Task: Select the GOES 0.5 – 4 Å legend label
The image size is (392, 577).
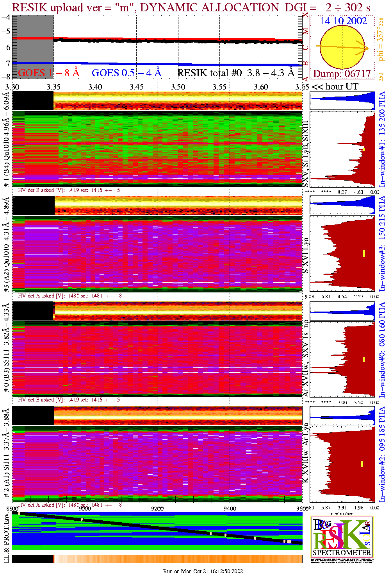Action: (126, 73)
